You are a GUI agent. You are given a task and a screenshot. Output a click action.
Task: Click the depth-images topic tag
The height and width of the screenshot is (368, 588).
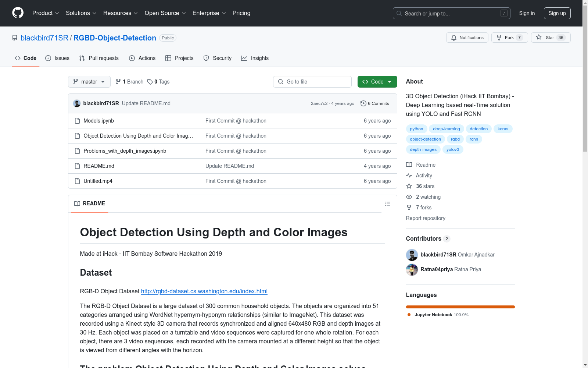click(423, 149)
